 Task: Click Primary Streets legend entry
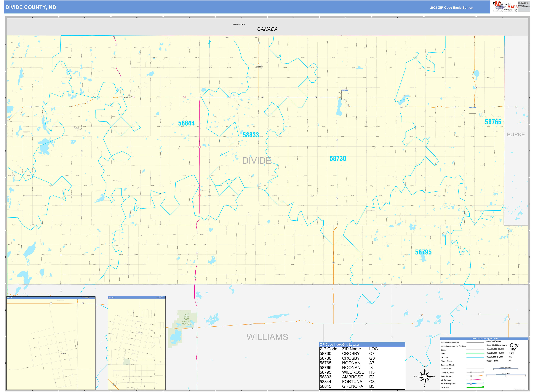(x=446, y=361)
